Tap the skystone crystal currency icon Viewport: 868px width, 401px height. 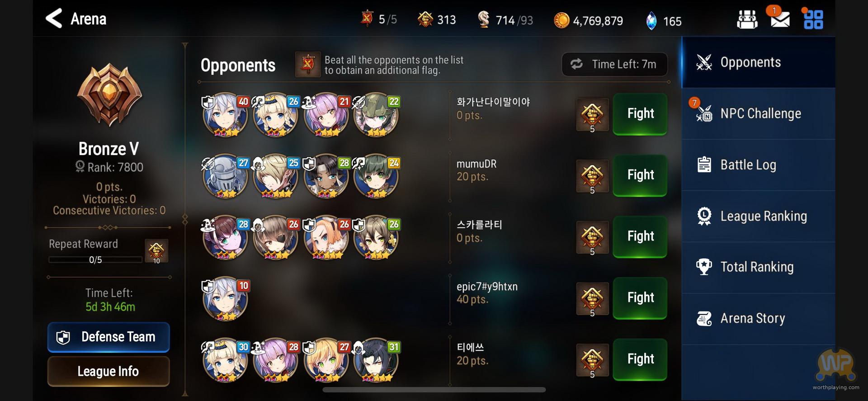pos(651,21)
